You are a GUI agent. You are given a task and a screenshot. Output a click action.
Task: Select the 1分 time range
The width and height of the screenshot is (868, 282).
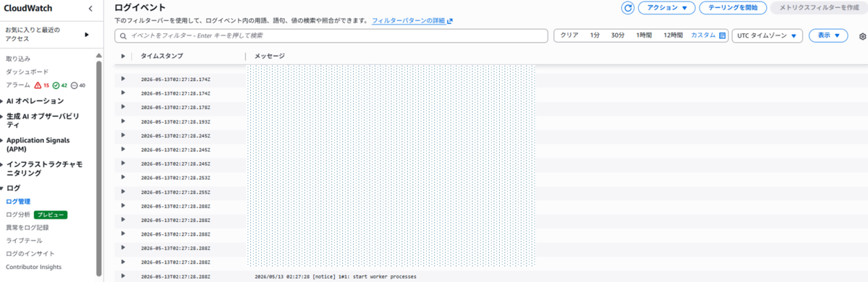click(x=595, y=35)
